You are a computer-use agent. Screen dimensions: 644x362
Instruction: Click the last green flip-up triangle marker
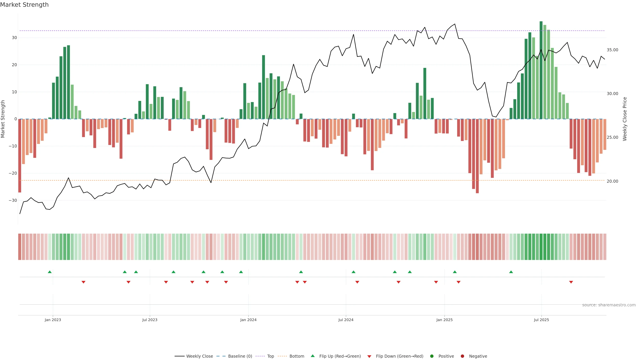(511, 272)
